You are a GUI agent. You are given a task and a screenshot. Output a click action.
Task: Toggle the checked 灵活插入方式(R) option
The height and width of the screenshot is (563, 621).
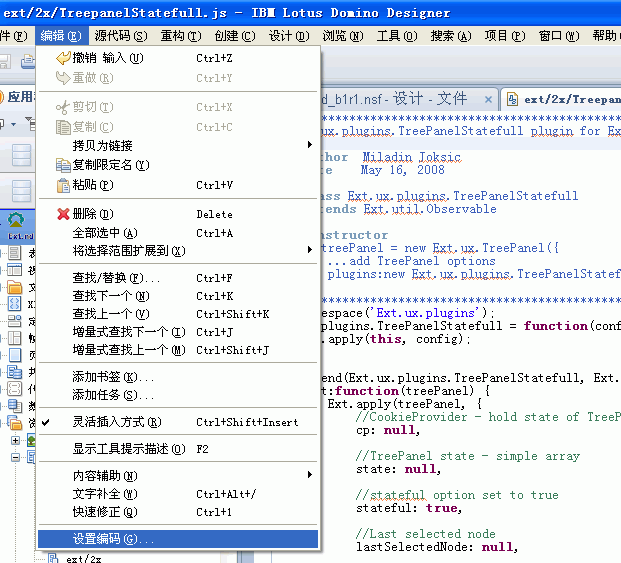(178, 422)
